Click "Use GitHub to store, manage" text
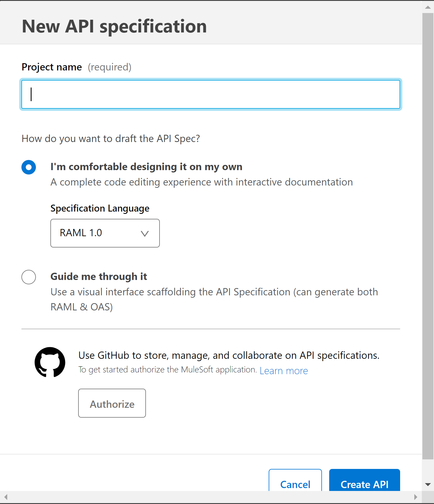This screenshot has height=504, width=434. pos(229,355)
